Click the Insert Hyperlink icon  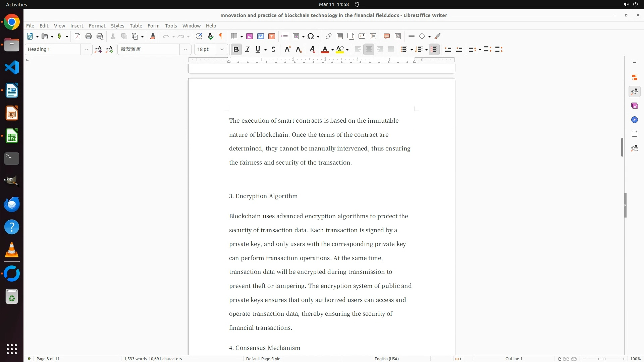pos(329,36)
